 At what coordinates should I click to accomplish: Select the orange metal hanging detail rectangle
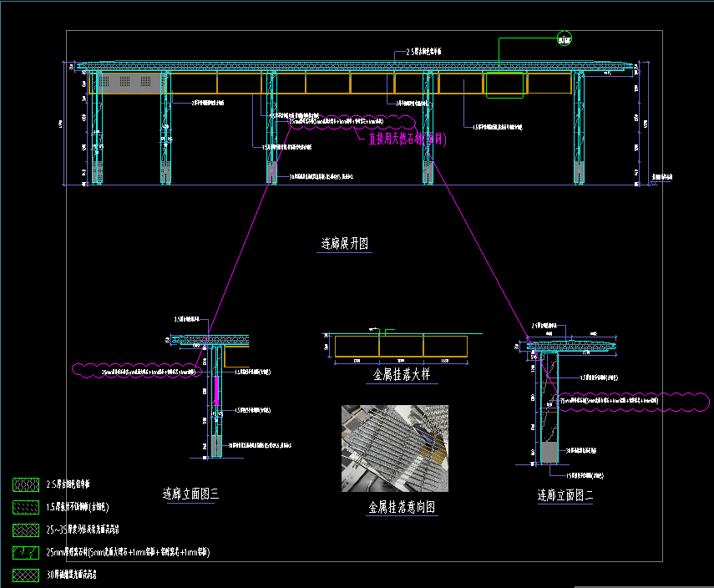click(x=401, y=347)
